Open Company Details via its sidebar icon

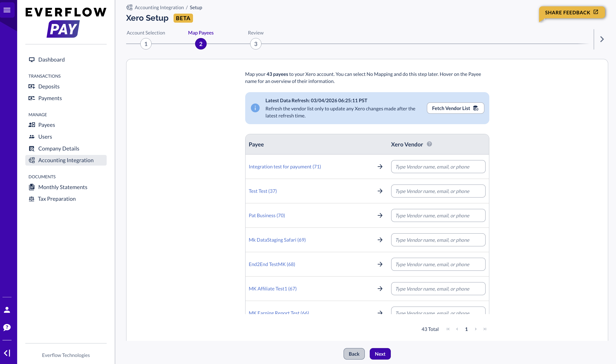pos(32,148)
